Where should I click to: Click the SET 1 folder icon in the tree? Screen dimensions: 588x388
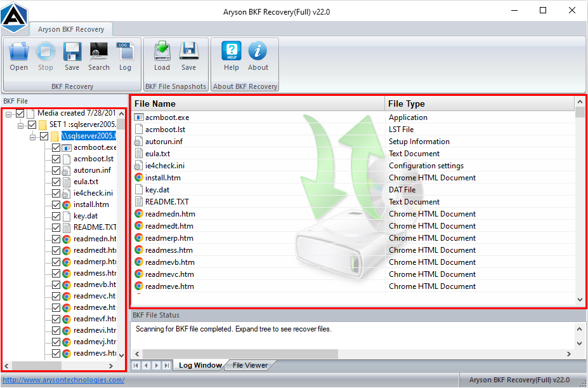43,124
